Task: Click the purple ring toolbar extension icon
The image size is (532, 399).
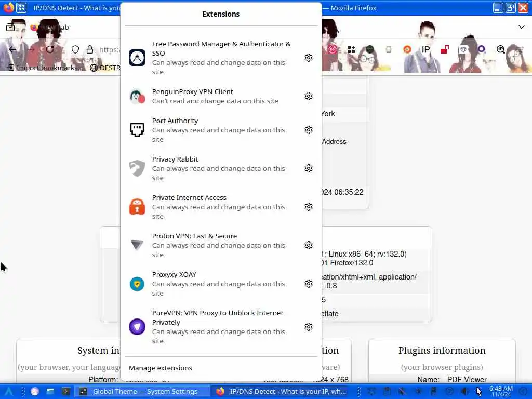Action: click(482, 49)
